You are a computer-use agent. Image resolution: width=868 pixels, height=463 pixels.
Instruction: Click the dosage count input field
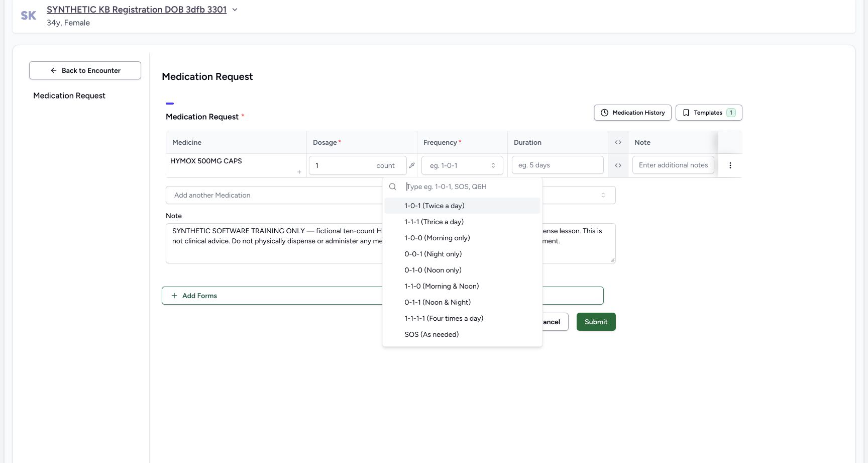[x=358, y=165]
